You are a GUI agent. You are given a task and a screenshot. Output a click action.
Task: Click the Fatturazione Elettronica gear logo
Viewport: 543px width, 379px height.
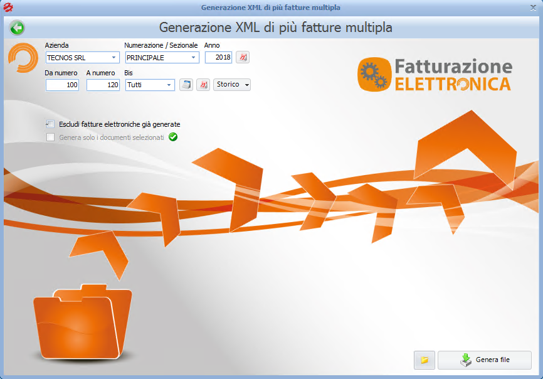click(374, 74)
